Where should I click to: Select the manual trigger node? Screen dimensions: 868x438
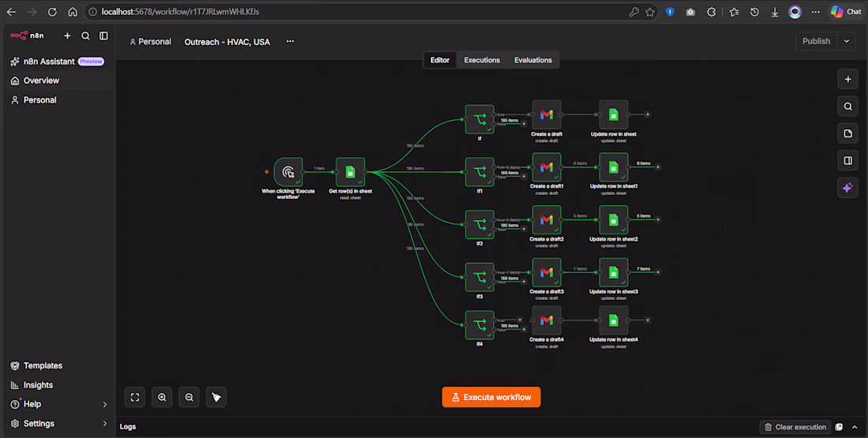tap(288, 172)
